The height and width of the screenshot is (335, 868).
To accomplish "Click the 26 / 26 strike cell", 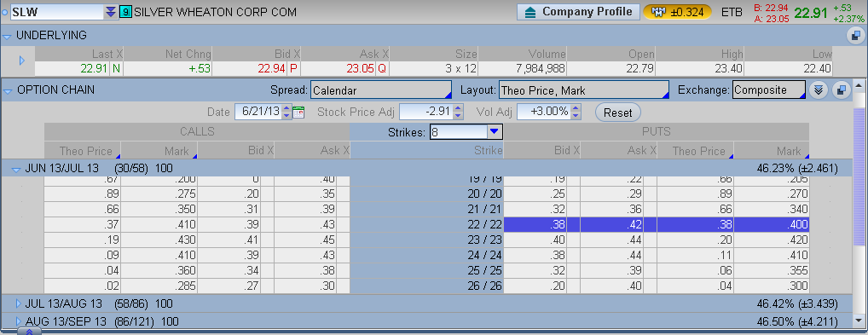I will pyautogui.click(x=427, y=286).
